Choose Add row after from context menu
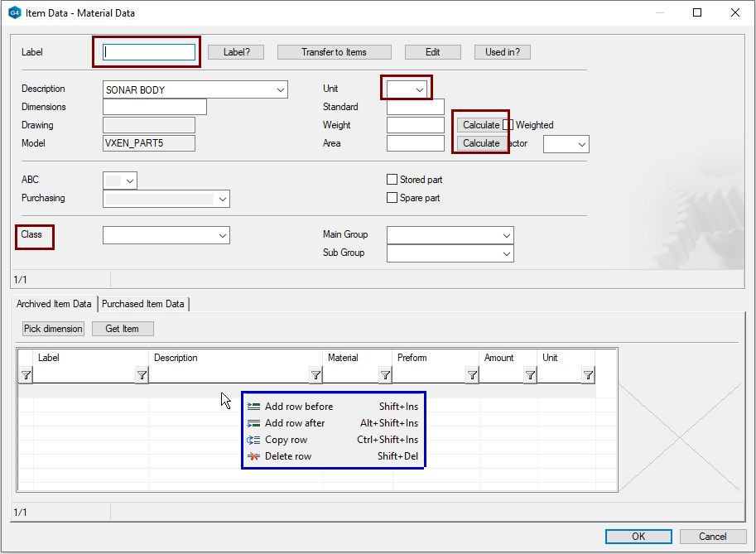 [x=295, y=423]
